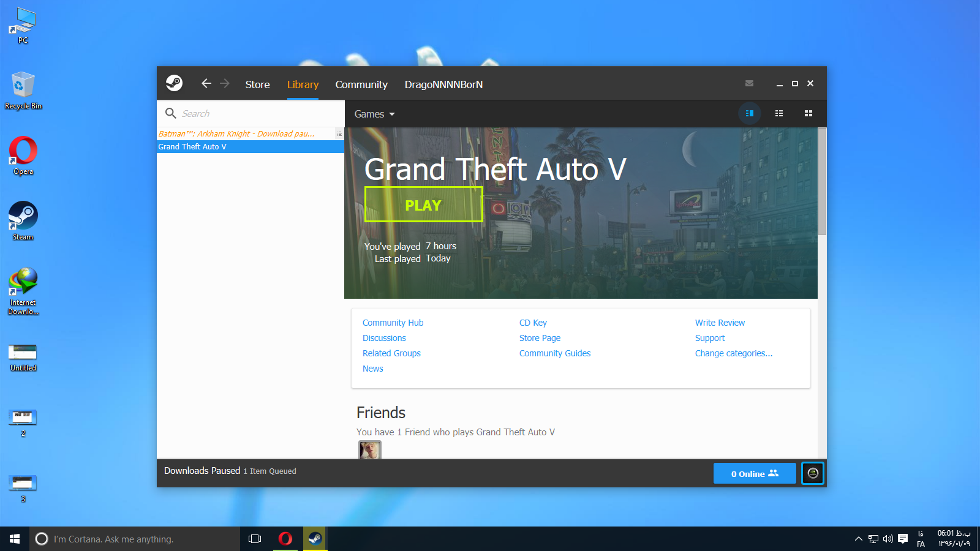Image resolution: width=980 pixels, height=551 pixels.
Task: Open the Community Hub link
Action: [393, 323]
